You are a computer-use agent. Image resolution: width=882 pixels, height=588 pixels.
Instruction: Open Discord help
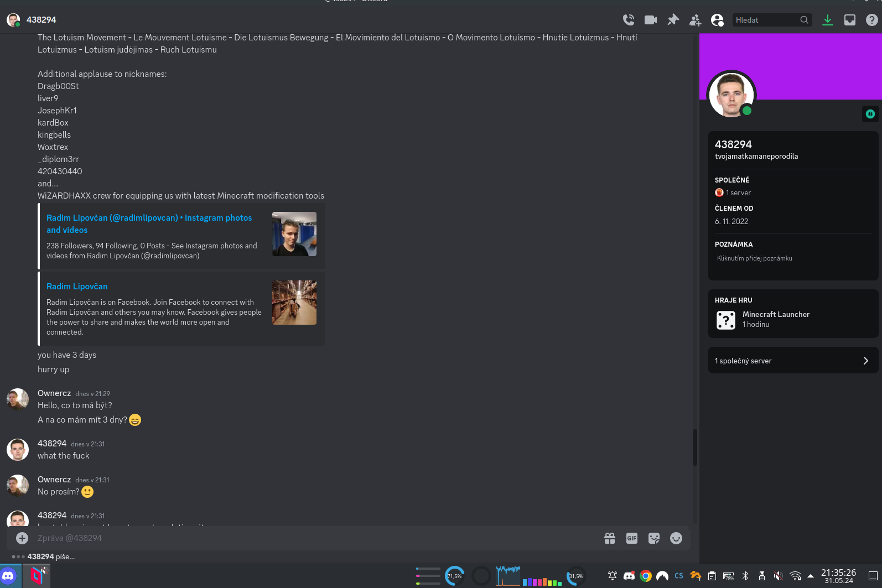(x=872, y=20)
